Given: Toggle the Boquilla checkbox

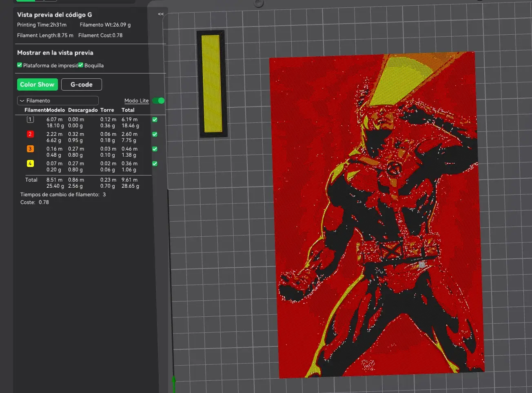Looking at the screenshot, I should [x=81, y=65].
